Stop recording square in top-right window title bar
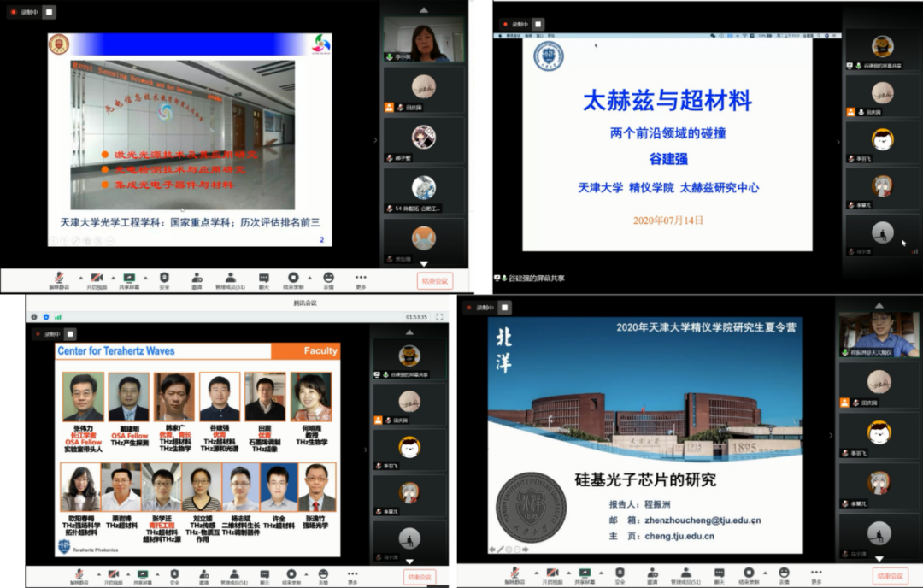Screen dimensions: 923x588 point(538,24)
